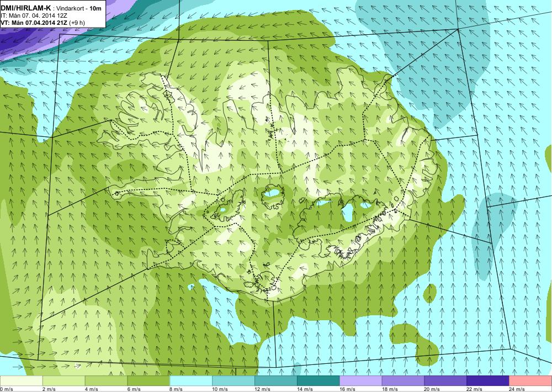This screenshot has height=392, width=552.
Task: Click the '12 m/s' legend label
Action: [262, 389]
